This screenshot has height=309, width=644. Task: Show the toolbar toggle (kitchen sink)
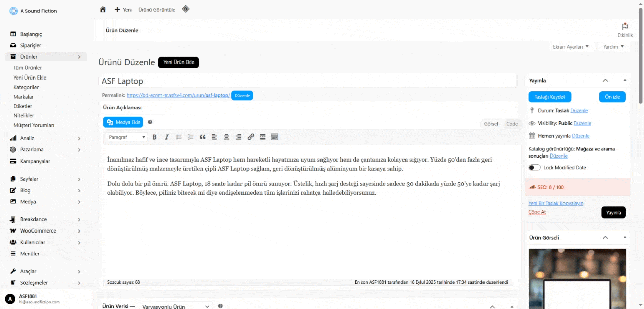tap(274, 137)
